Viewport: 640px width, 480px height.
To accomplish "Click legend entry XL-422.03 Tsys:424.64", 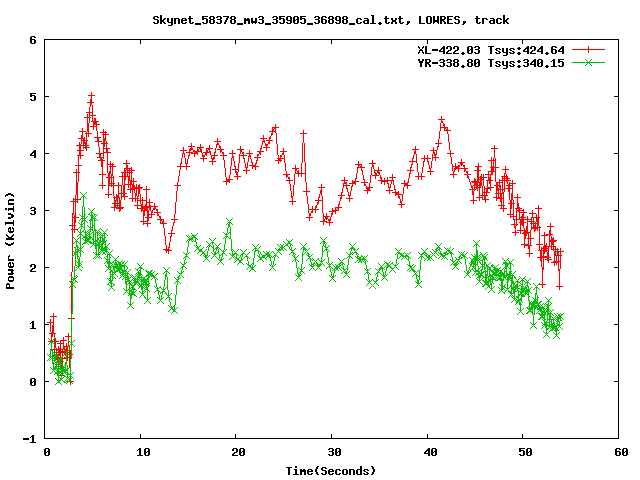I will [x=491, y=50].
